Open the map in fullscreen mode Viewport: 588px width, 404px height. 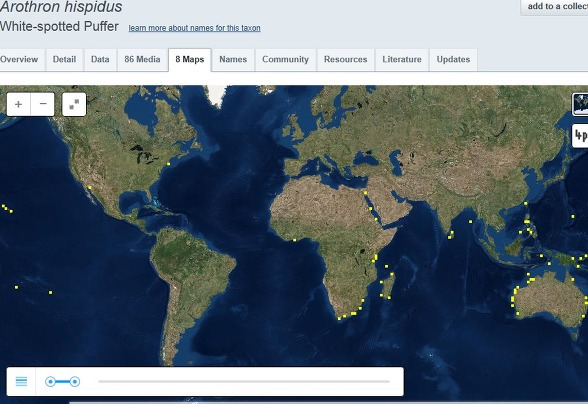pos(74,104)
